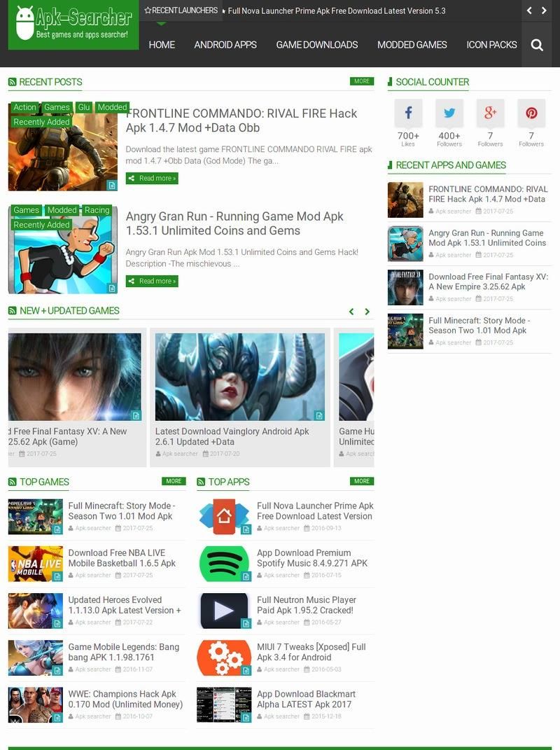Select the Icon Packs menu item
The image size is (560, 750).
(491, 45)
